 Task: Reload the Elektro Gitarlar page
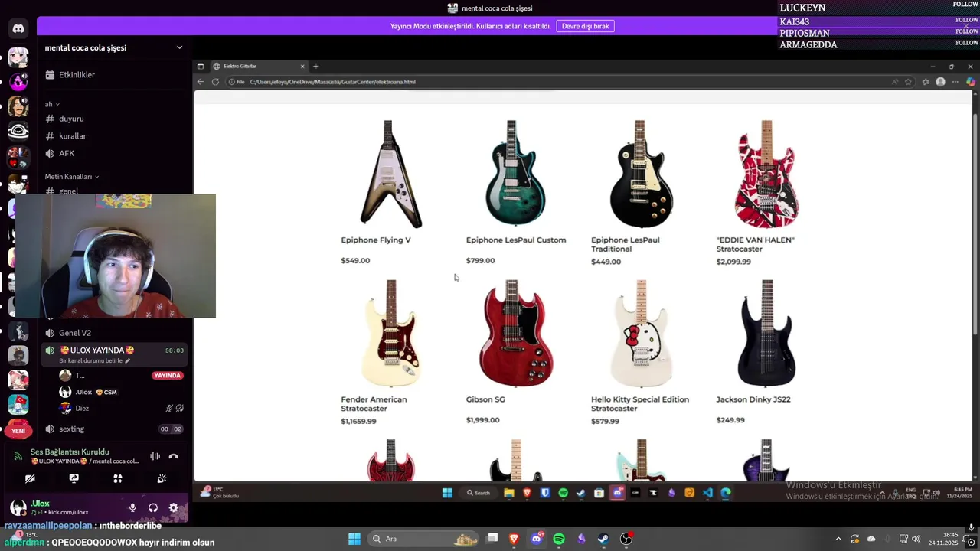coord(215,82)
